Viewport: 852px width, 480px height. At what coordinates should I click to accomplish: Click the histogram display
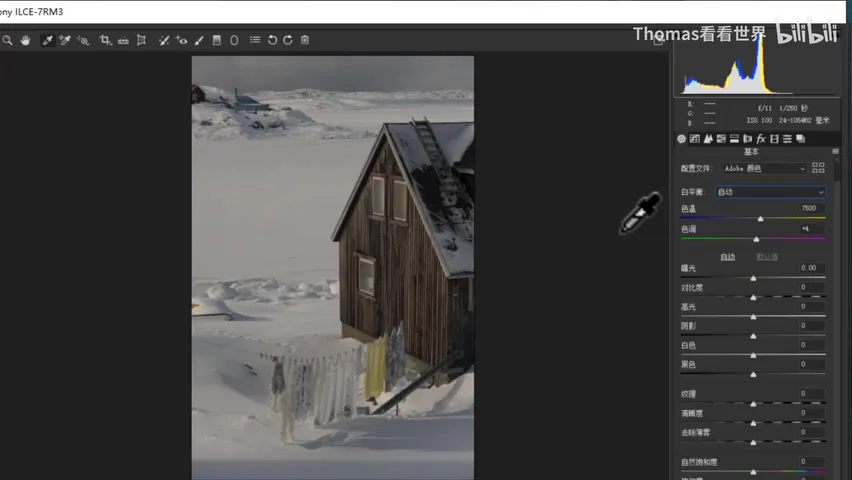pyautogui.click(x=756, y=67)
